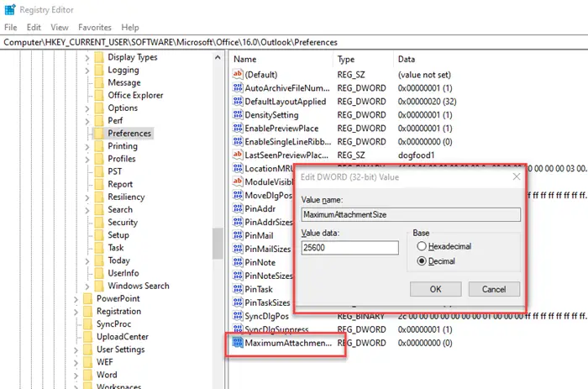Image resolution: width=588 pixels, height=389 pixels.
Task: Select the ModuleVisibl string value icon
Action: tap(238, 182)
